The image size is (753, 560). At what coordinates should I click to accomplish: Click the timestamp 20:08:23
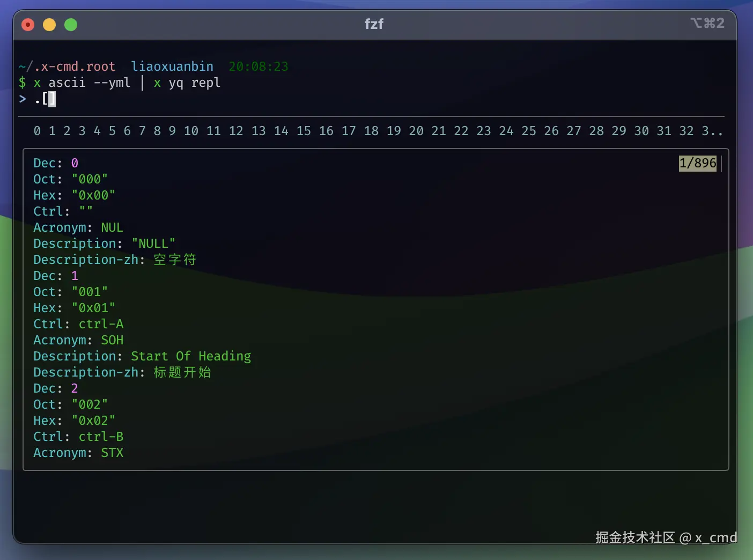click(259, 67)
